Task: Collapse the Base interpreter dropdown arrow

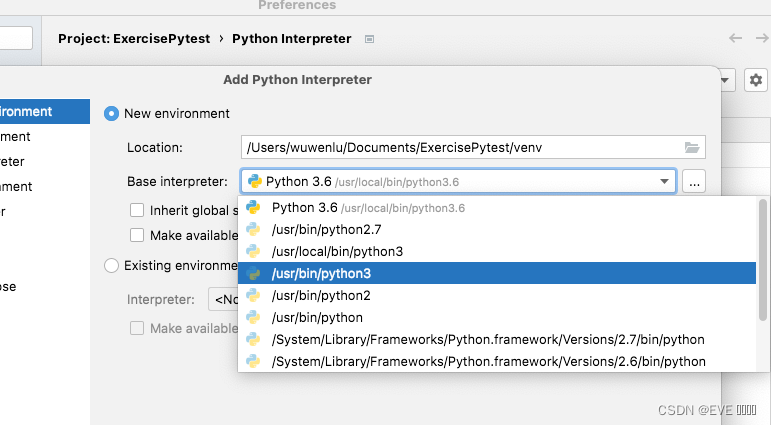Action: click(664, 181)
